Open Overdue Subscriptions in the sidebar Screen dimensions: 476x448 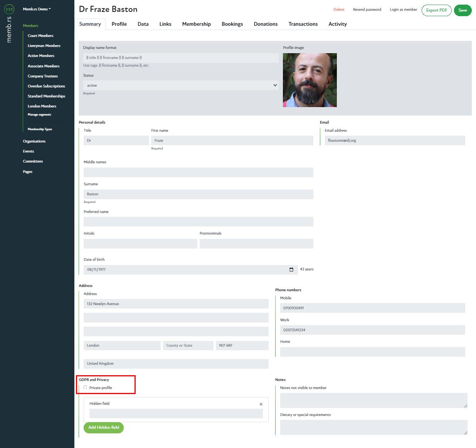pos(46,86)
